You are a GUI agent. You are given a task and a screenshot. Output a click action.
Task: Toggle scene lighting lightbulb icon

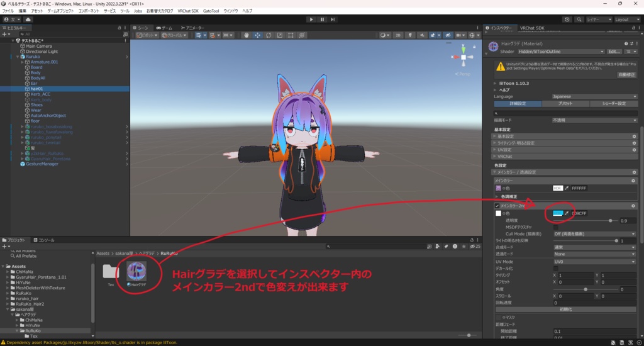click(x=410, y=35)
